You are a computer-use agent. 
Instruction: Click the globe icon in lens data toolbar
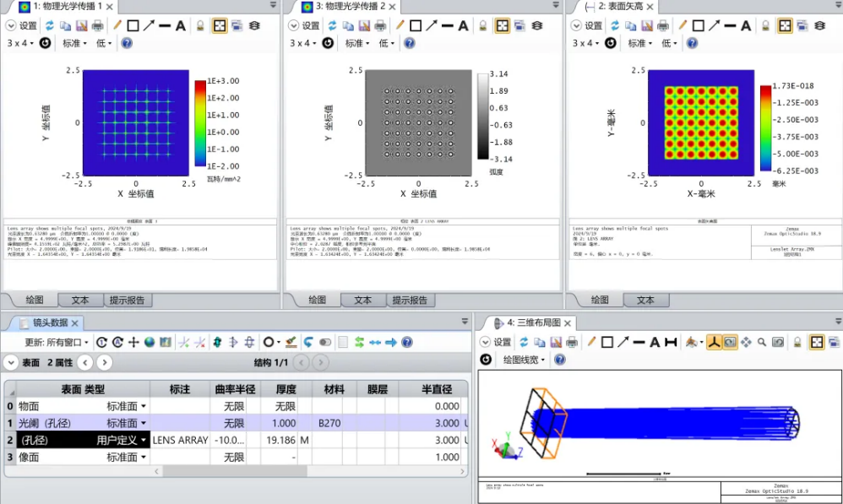pyautogui.click(x=150, y=342)
